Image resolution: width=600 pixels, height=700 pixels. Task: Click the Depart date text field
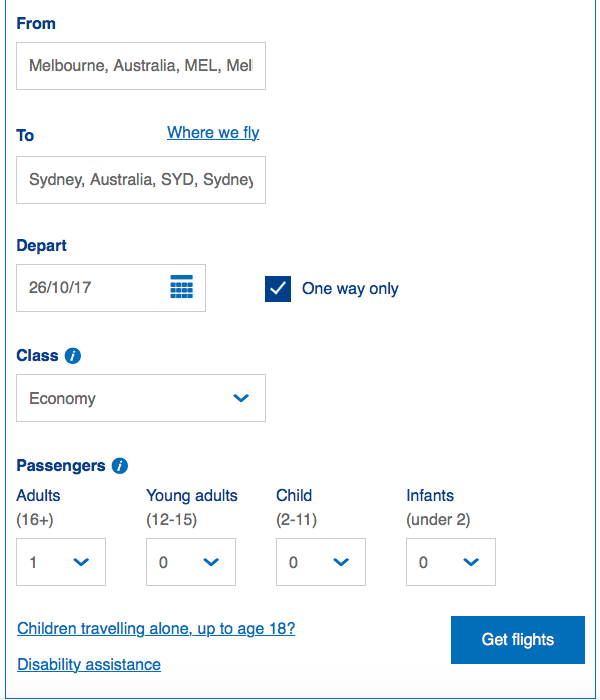pyautogui.click(x=90, y=288)
